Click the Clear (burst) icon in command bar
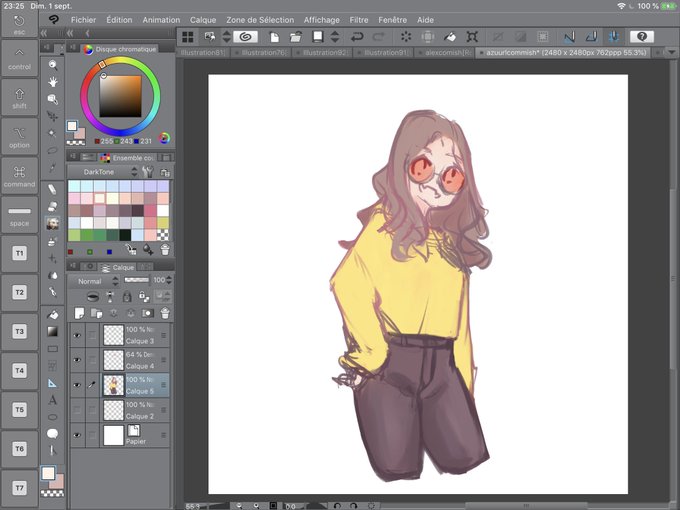680x510 pixels. pos(406,37)
